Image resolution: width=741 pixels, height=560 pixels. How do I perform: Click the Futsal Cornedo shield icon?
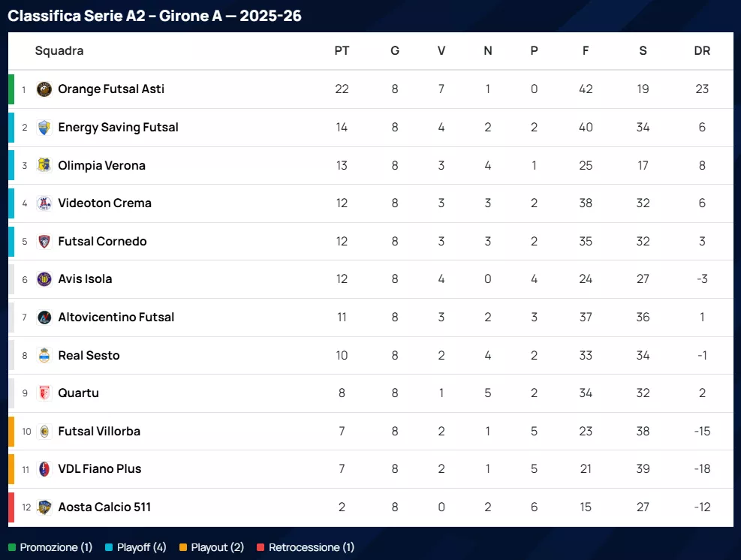[x=44, y=242]
